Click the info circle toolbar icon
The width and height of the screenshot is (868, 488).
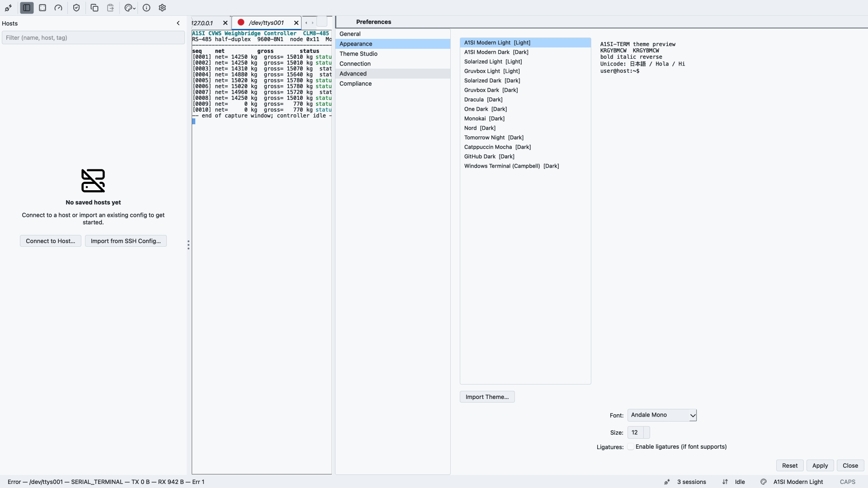click(x=146, y=8)
